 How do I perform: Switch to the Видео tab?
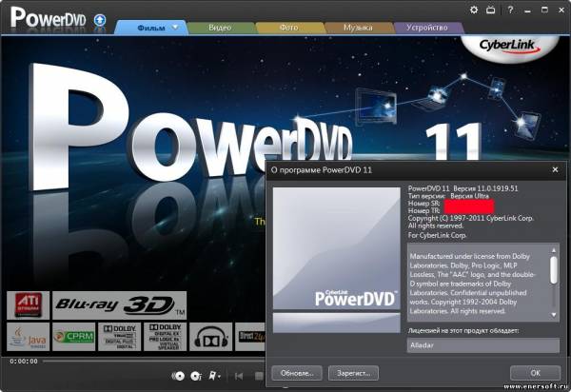click(x=220, y=28)
